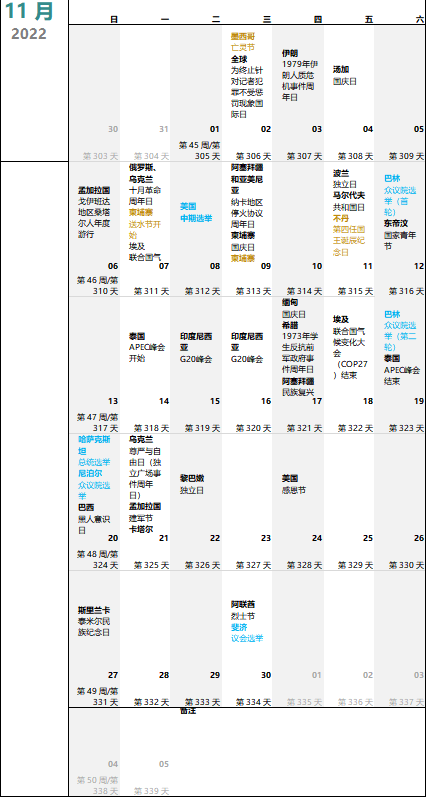Select the '乌克兰 尊严与自由日' entry

coord(145,467)
